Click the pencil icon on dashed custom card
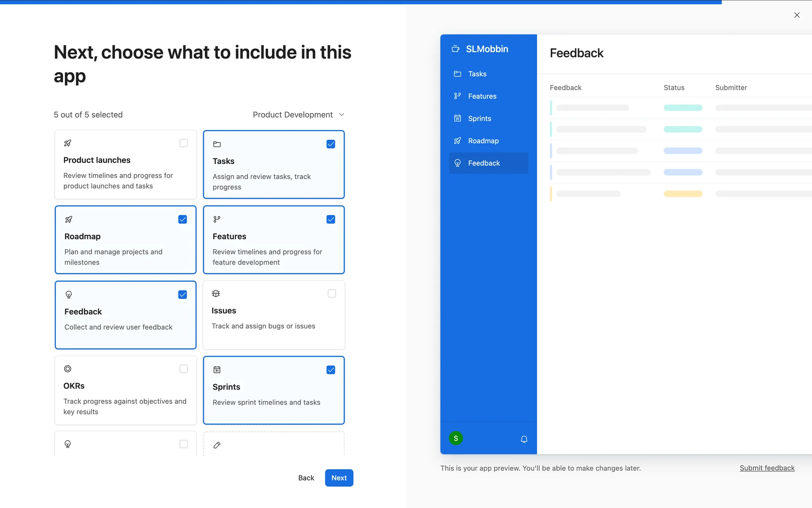This screenshot has height=508, width=812. pos(217,445)
